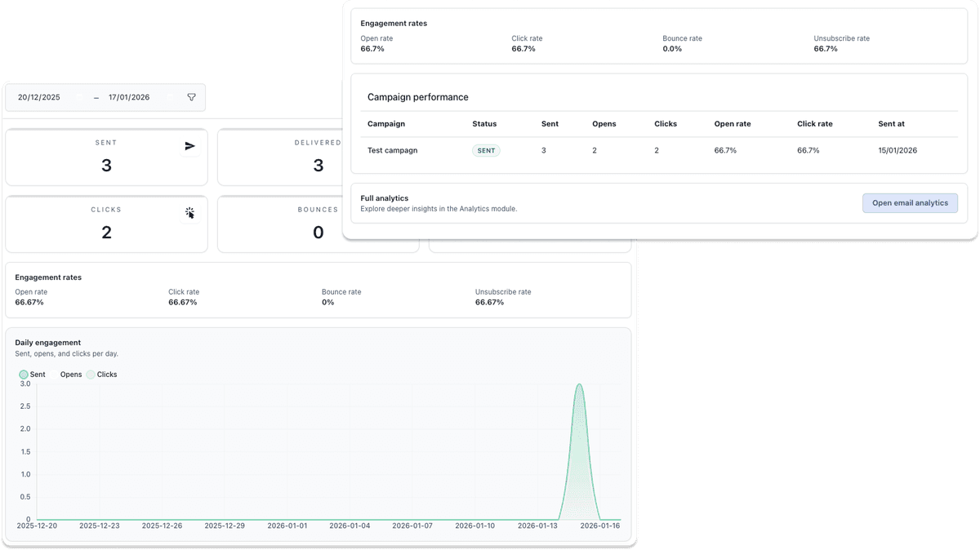The height and width of the screenshot is (550, 980).
Task: Toggle the Clicks series in the chart legend
Action: click(x=105, y=374)
